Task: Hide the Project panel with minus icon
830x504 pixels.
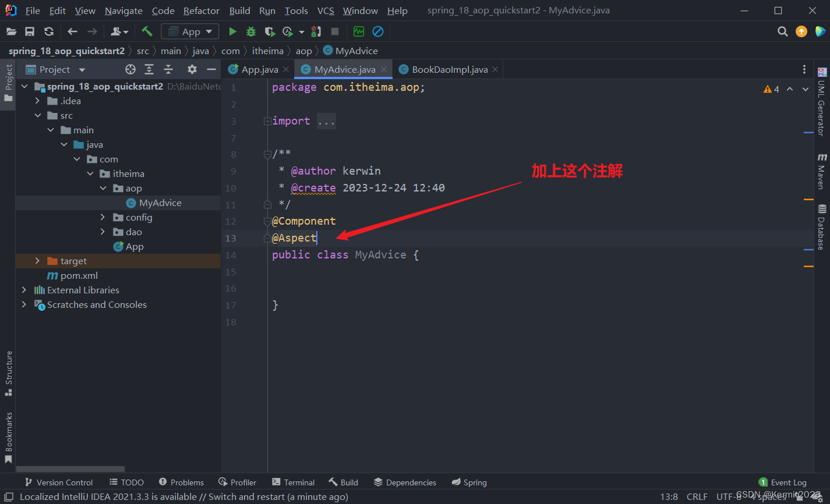Action: click(x=211, y=69)
